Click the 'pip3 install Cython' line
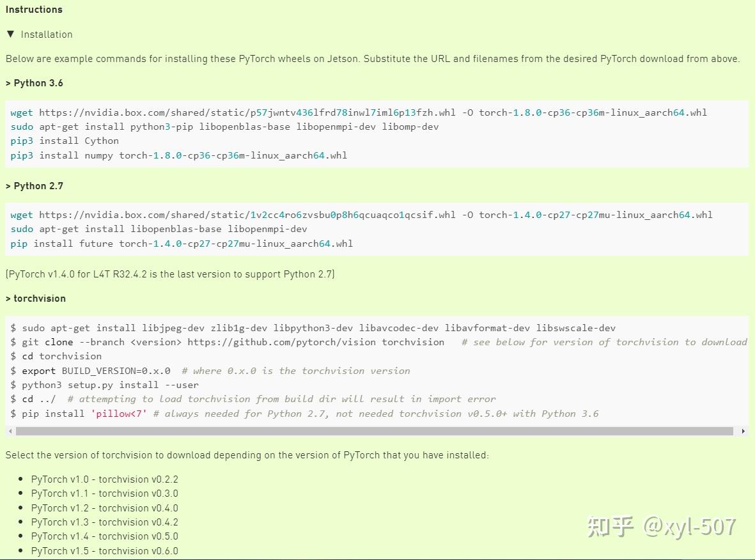Screen dimensions: 755x560 click(65, 141)
